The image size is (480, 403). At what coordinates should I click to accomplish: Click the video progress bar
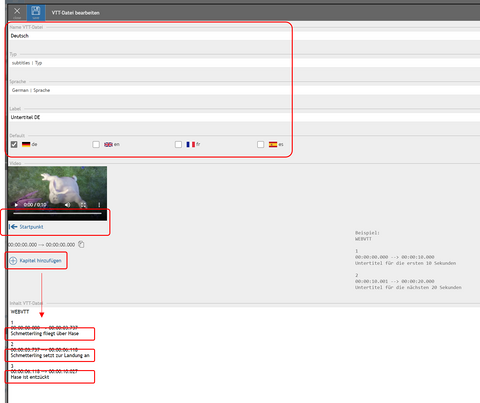point(57,213)
